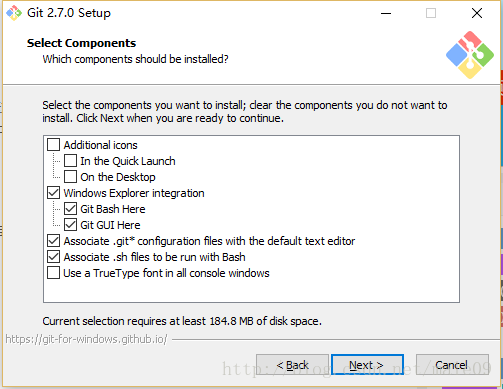Open the git-for-windows.github.io link
Image resolution: width=503 pixels, height=389 pixels.
point(86,339)
